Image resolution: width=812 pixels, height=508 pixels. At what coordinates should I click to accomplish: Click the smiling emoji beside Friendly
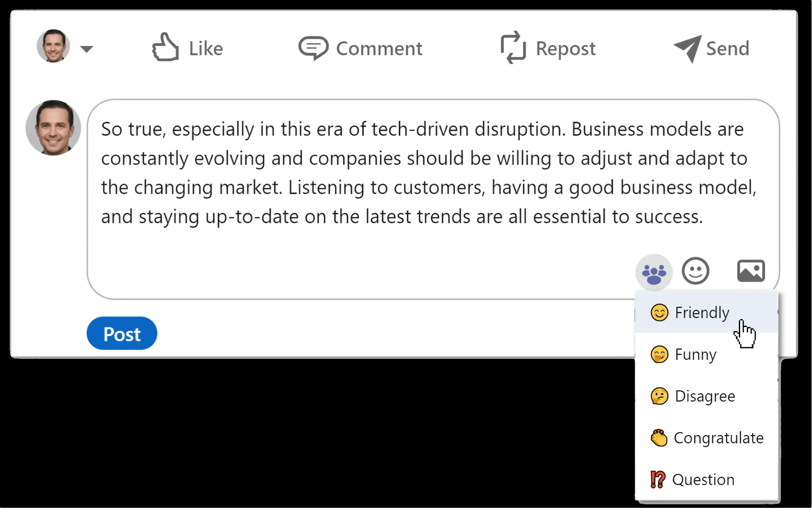(659, 313)
